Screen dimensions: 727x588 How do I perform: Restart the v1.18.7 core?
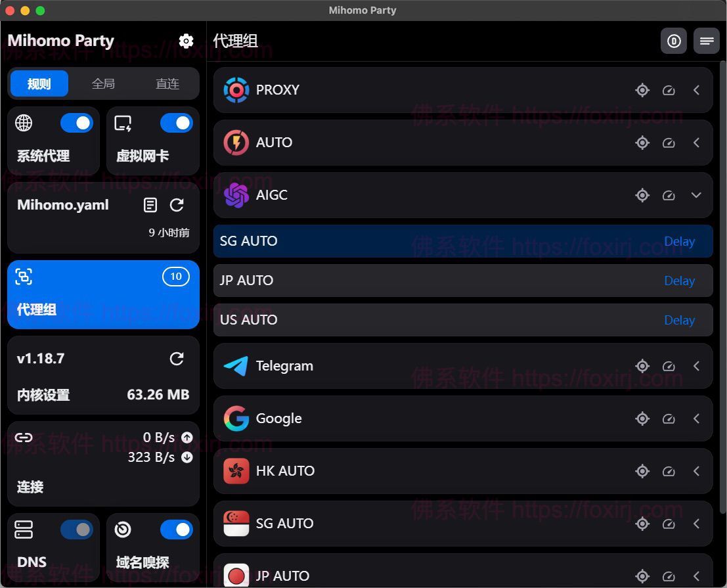(x=177, y=359)
